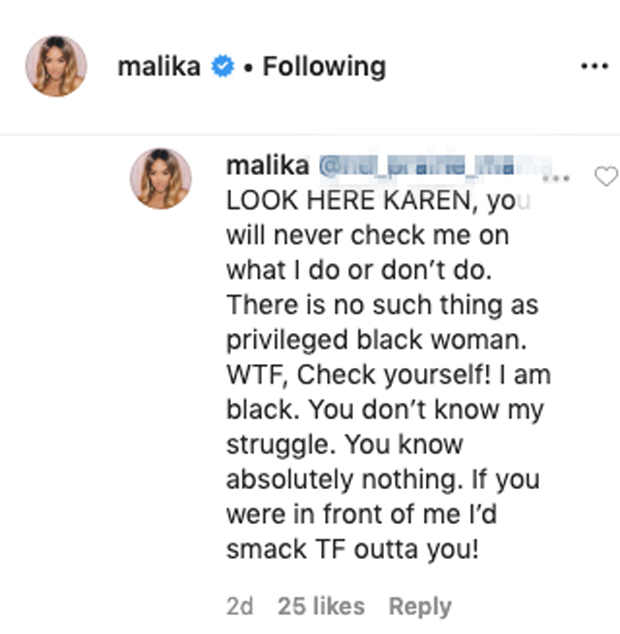The height and width of the screenshot is (634, 620).
Task: Open the header profile picture of malika
Action: pyautogui.click(x=56, y=66)
